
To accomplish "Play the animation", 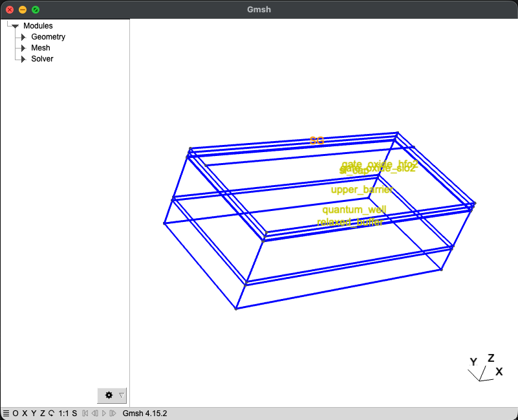I will pyautogui.click(x=103, y=414).
